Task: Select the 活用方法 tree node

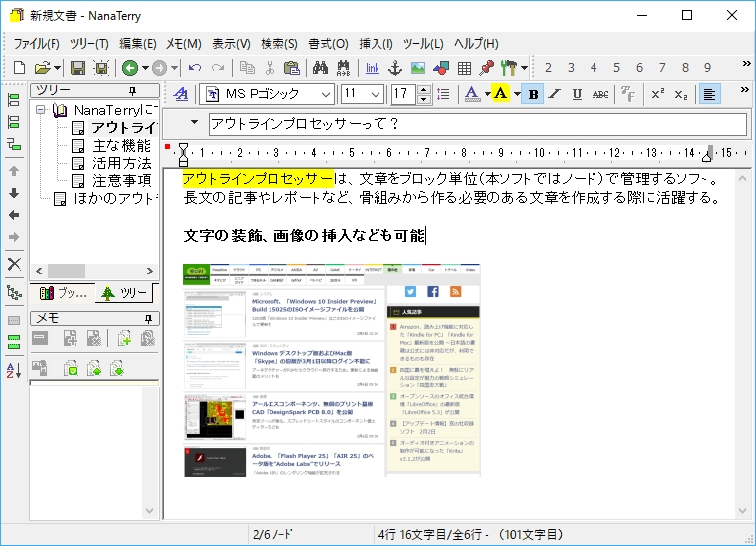Action: [x=122, y=164]
